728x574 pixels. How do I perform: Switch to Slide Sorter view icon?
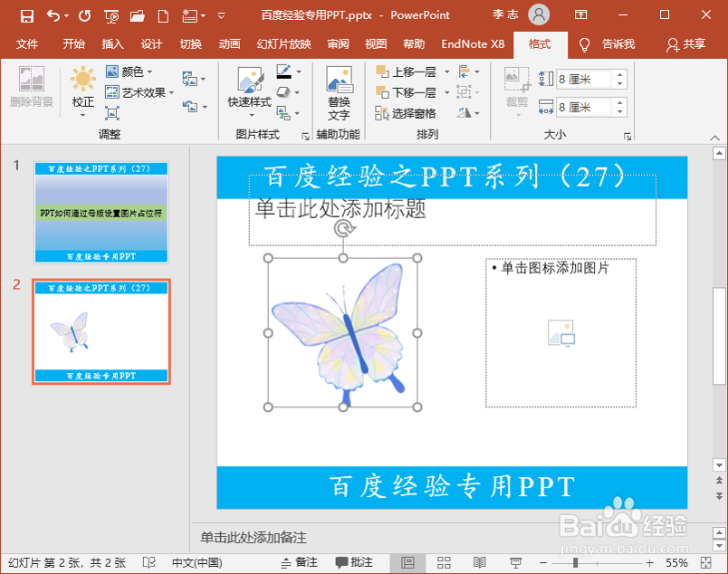click(x=444, y=563)
